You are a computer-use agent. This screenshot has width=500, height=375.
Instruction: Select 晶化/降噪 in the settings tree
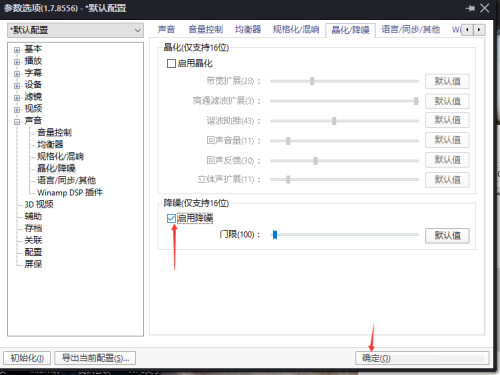pos(56,168)
